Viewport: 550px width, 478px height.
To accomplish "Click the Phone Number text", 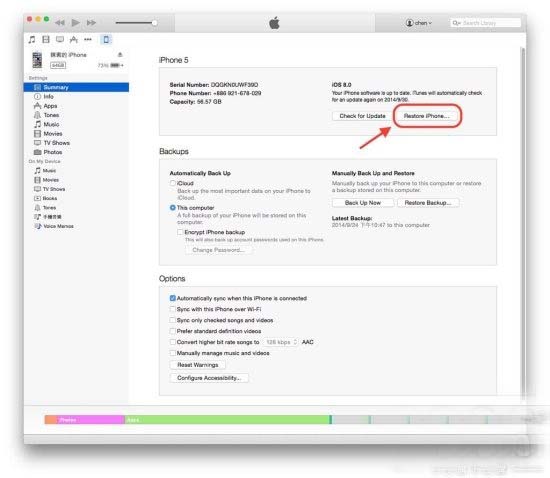I will tap(215, 93).
